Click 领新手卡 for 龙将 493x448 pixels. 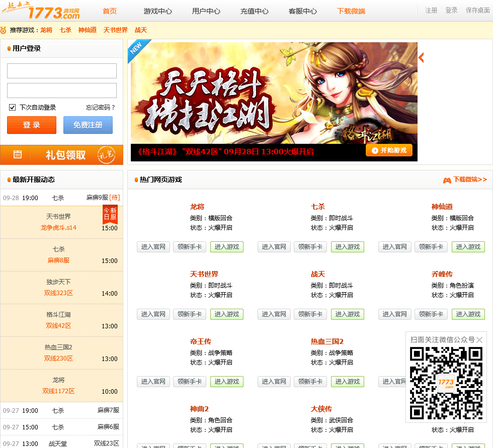click(x=190, y=247)
